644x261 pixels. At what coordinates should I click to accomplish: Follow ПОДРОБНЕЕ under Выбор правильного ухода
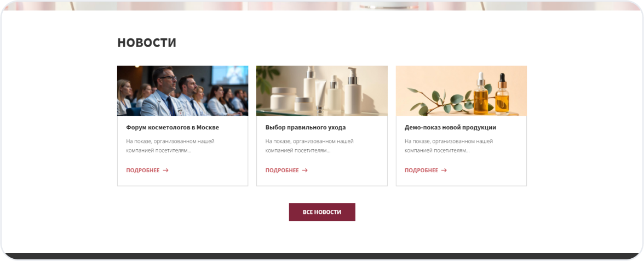[282, 170]
